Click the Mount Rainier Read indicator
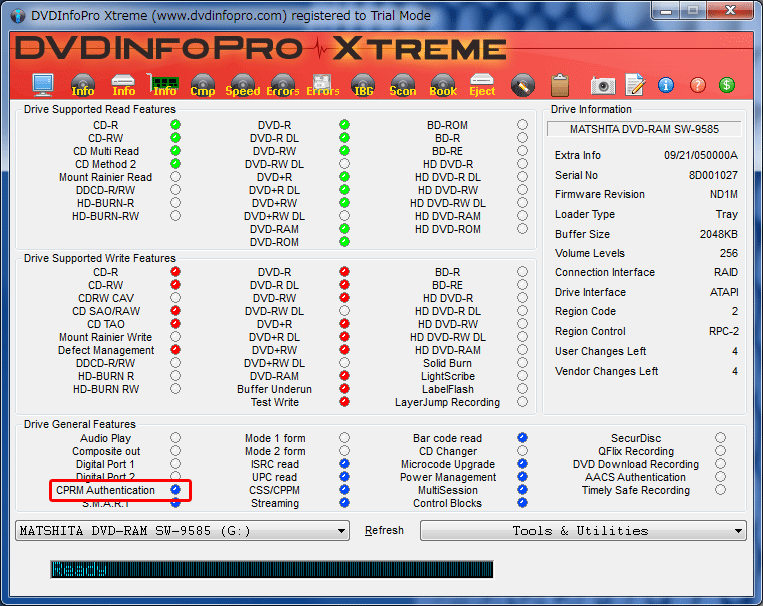The height and width of the screenshot is (606, 763). click(176, 177)
